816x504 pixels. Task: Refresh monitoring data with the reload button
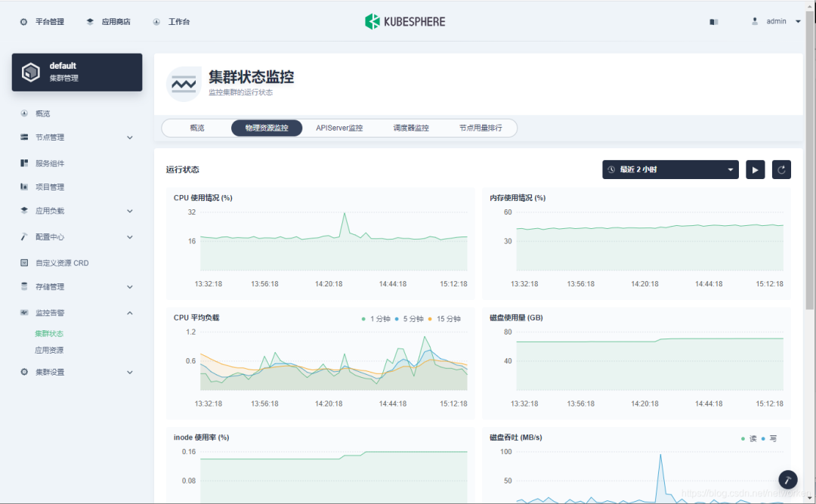click(x=781, y=169)
